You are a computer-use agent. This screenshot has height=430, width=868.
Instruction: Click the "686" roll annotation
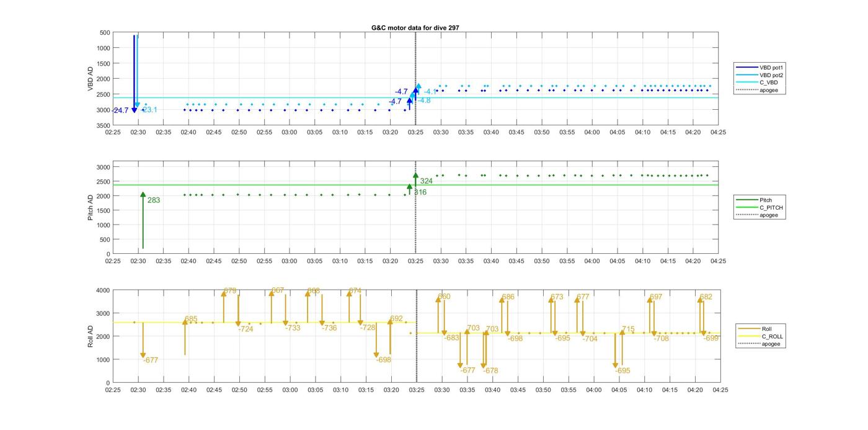coord(508,297)
